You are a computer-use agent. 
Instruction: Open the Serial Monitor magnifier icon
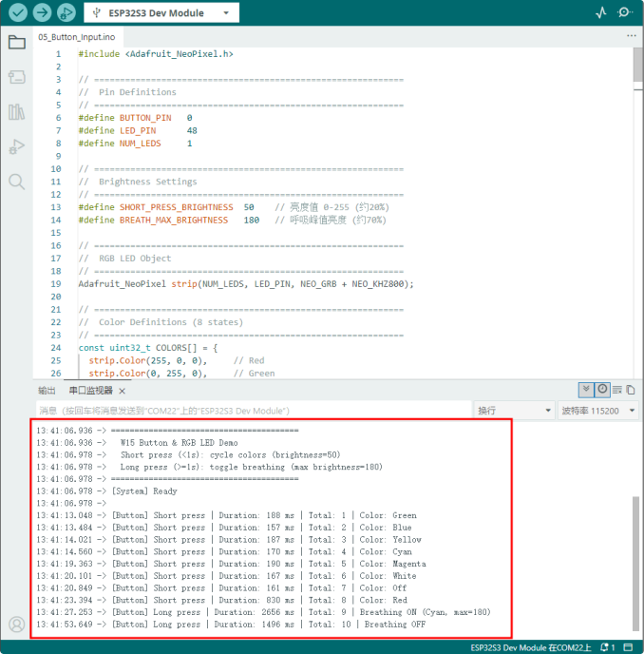coord(624,12)
